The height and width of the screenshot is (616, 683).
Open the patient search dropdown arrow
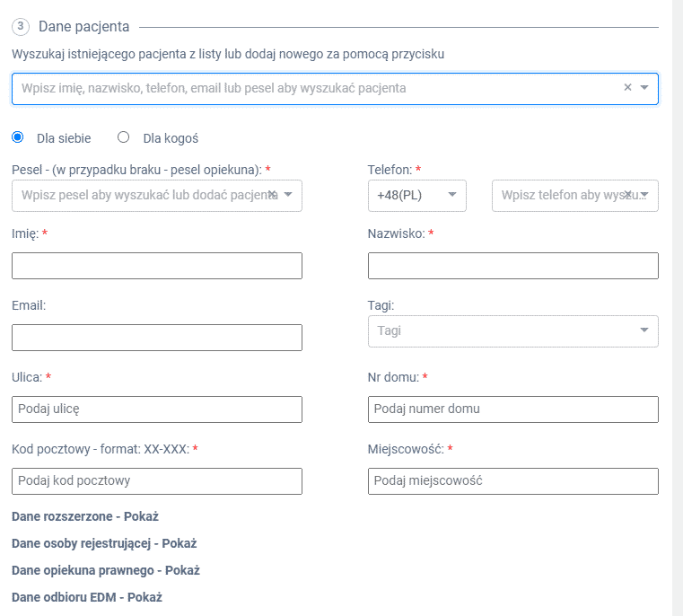[644, 88]
